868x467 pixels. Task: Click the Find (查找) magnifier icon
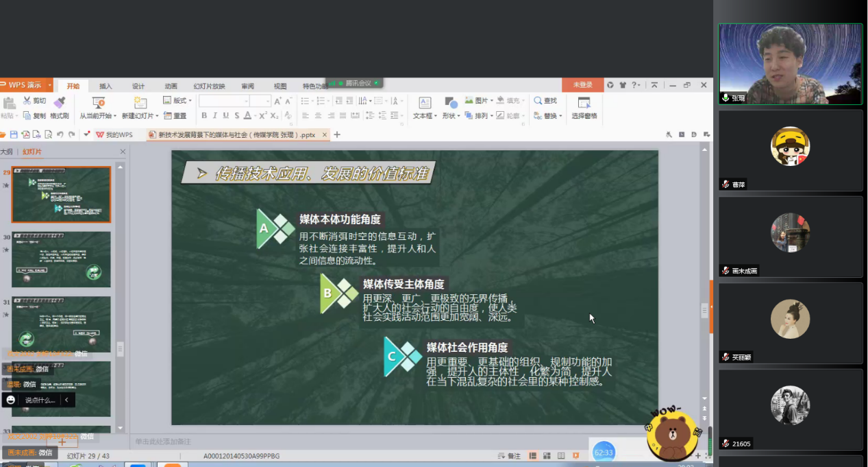pos(538,101)
